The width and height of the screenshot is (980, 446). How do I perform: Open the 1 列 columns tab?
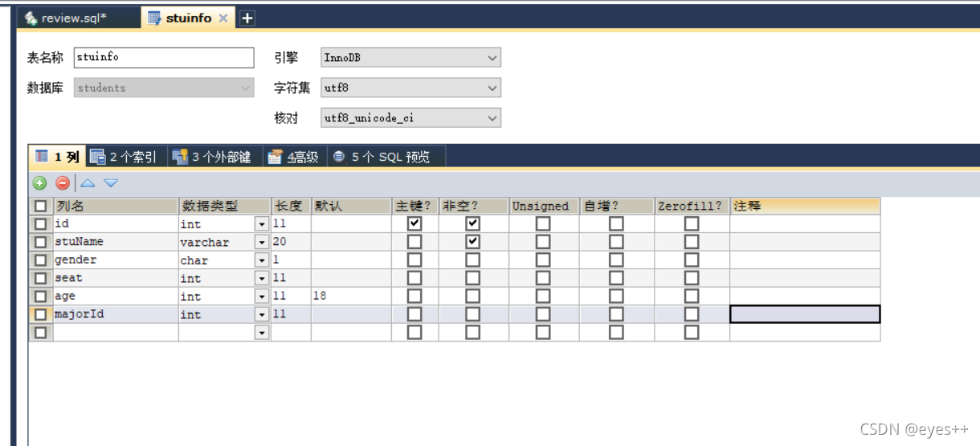58,157
